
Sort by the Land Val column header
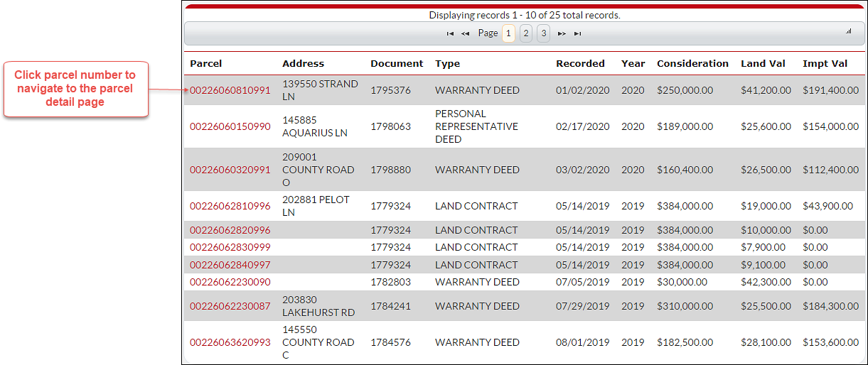click(x=763, y=63)
